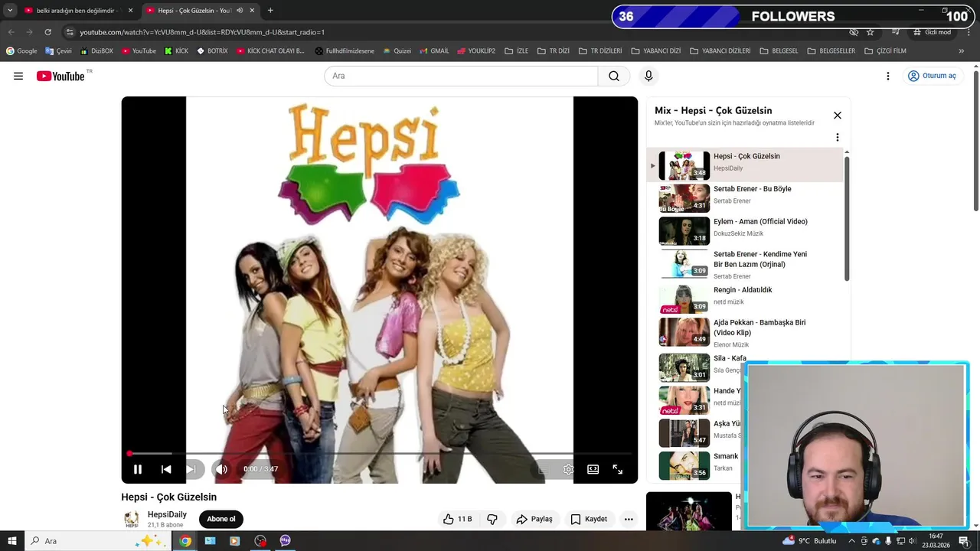Show more bookmarks overflow chevron

[x=962, y=51]
